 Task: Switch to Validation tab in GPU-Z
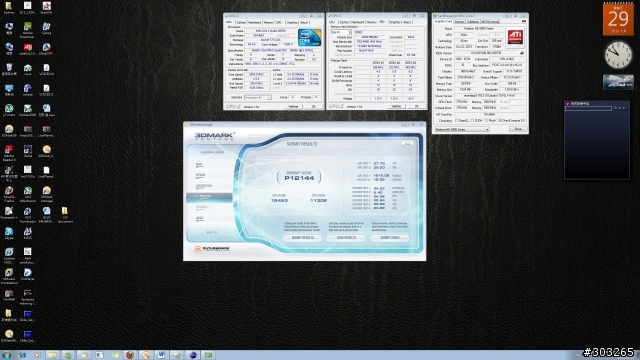pyautogui.click(x=473, y=21)
